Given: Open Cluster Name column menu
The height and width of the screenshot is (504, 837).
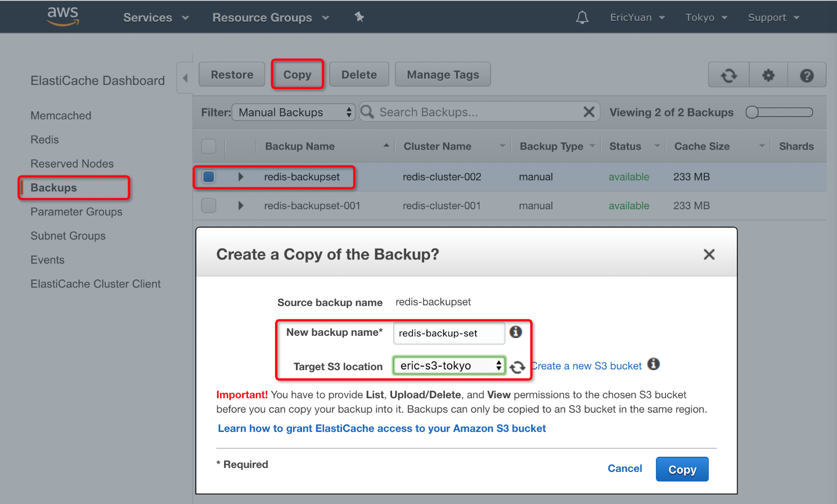Looking at the screenshot, I should click(x=502, y=146).
